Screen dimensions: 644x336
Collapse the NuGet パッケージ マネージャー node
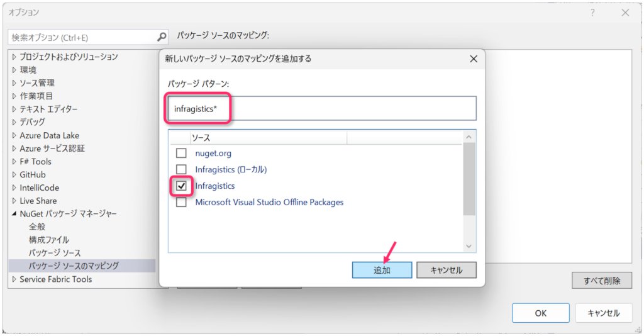[x=14, y=214]
